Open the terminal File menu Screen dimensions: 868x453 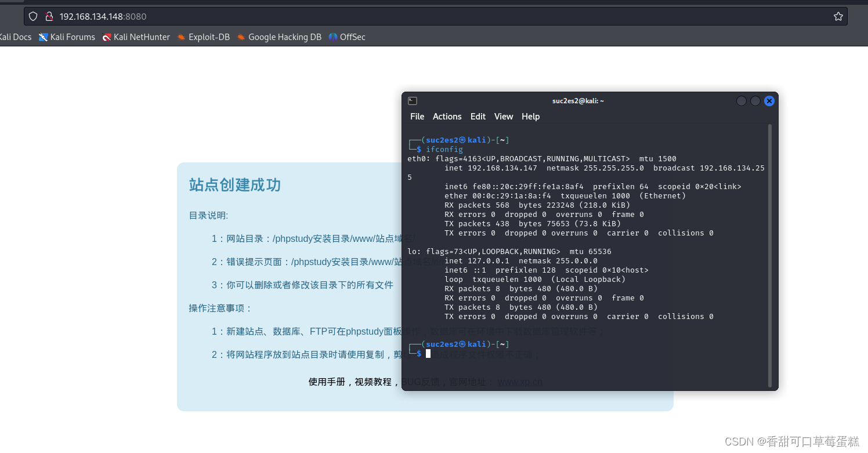tap(417, 117)
